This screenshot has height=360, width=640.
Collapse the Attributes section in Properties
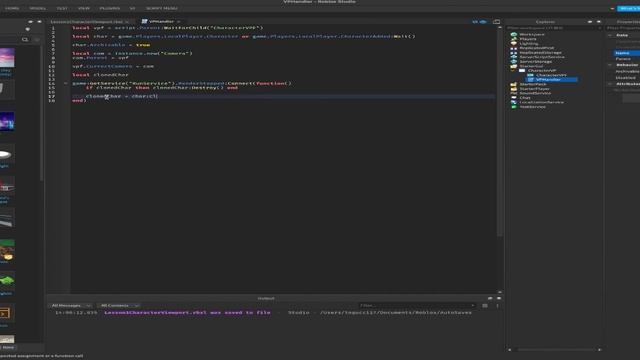(610, 84)
